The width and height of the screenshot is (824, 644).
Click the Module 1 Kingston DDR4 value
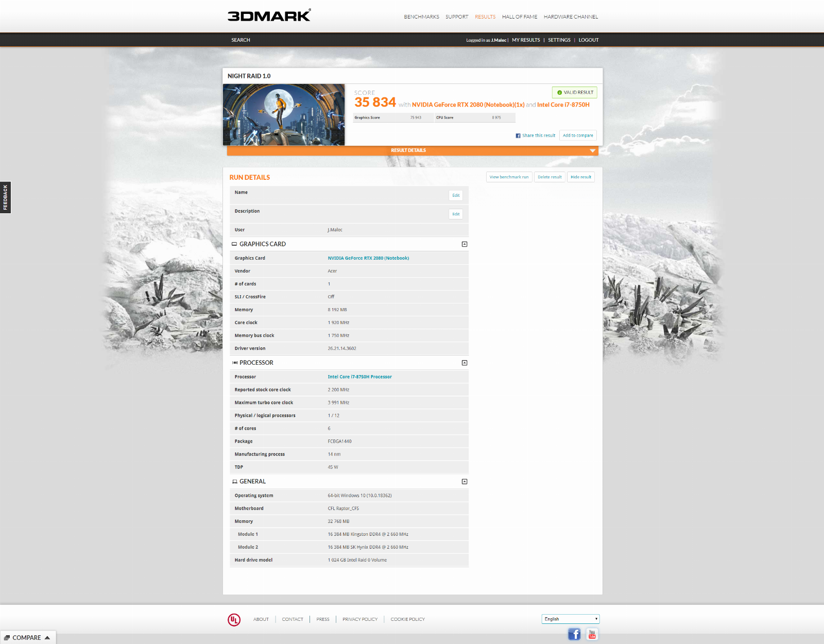click(368, 534)
